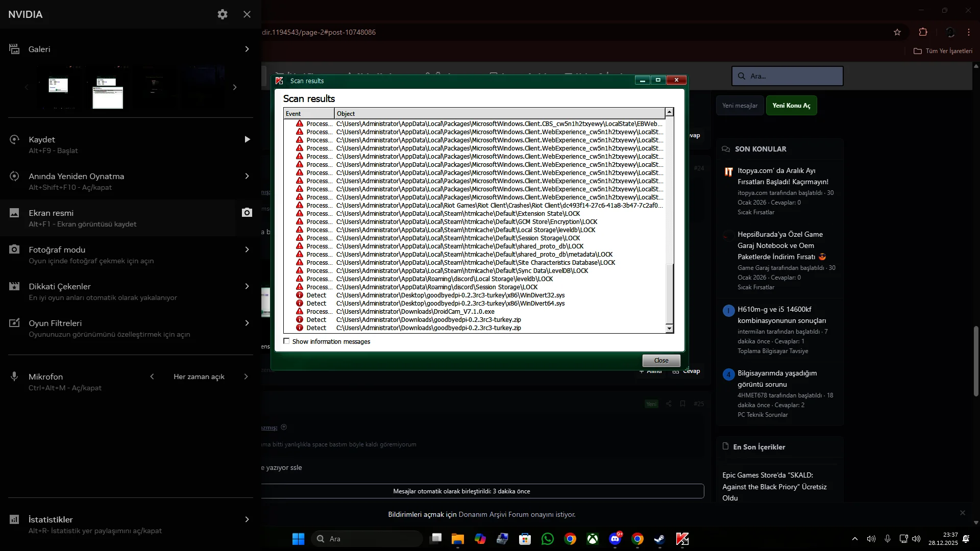Expand Anında Yeniden Oynatma options

click(x=247, y=176)
